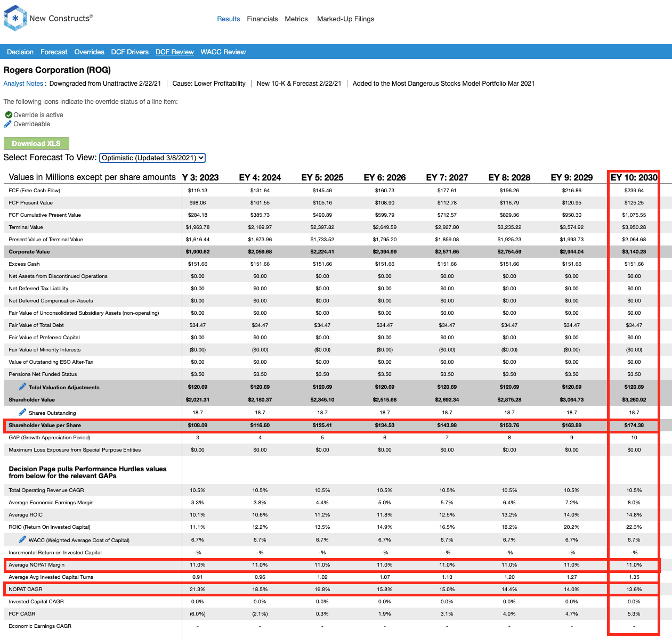
Task: Click the Terminal Value row label
Action: point(26,227)
